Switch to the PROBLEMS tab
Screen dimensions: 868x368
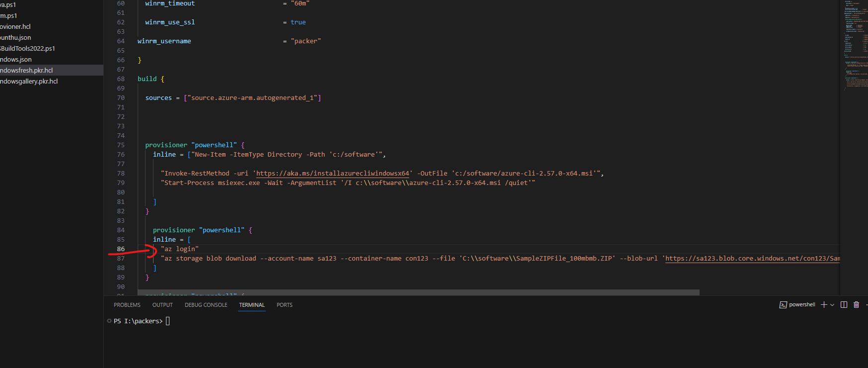pos(127,305)
